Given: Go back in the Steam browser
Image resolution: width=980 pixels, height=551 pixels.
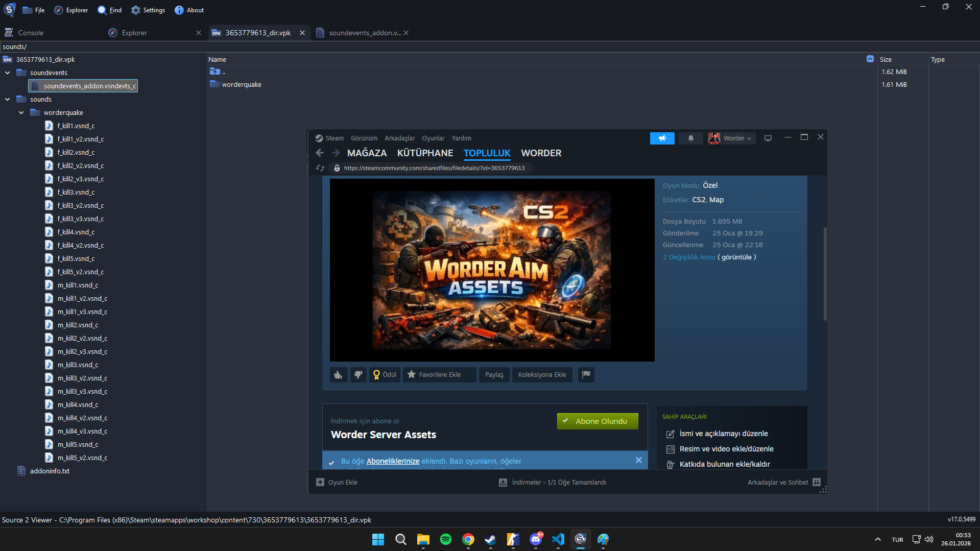Looking at the screenshot, I should (320, 153).
